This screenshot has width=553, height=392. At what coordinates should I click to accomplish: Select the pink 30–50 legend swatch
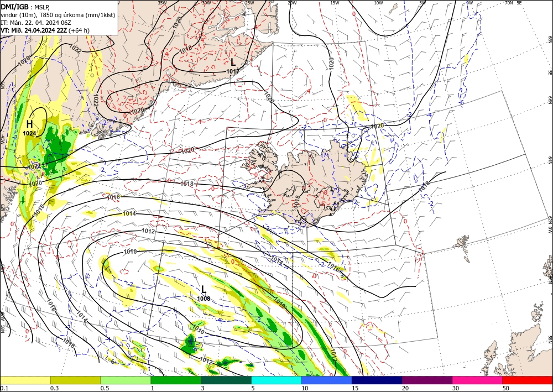tap(478, 380)
